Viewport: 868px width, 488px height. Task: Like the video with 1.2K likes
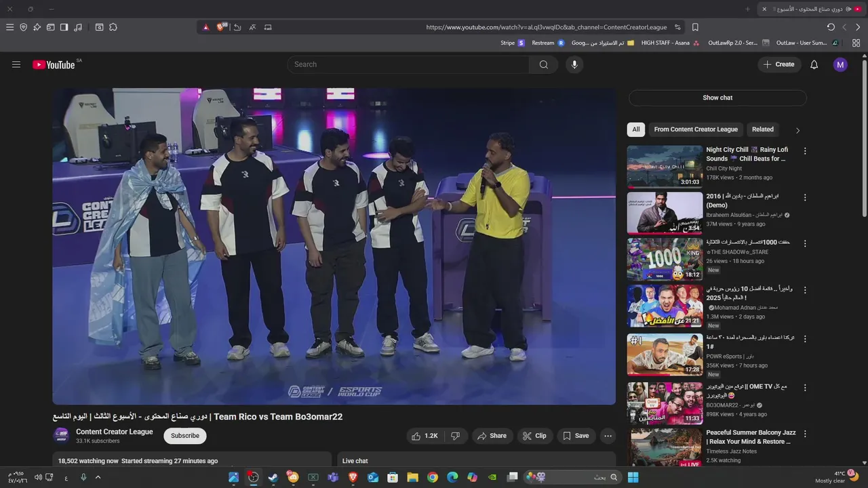425,436
